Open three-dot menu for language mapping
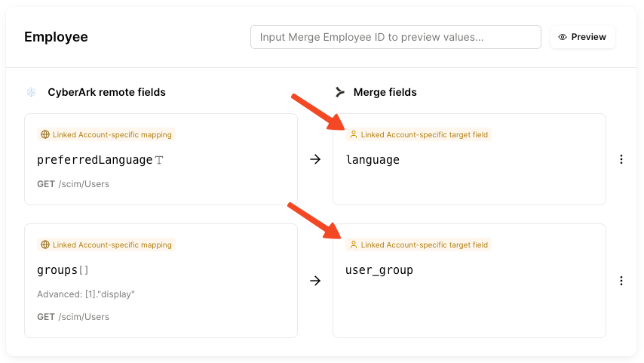 (621, 159)
